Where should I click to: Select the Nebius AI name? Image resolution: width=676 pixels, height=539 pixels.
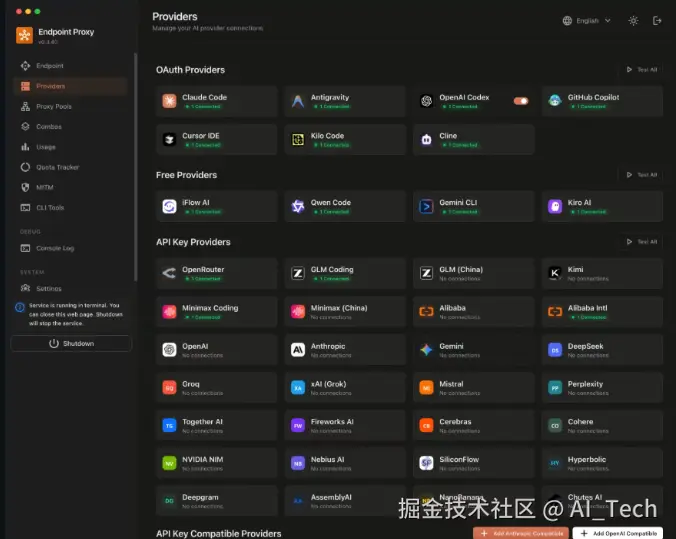point(327,459)
